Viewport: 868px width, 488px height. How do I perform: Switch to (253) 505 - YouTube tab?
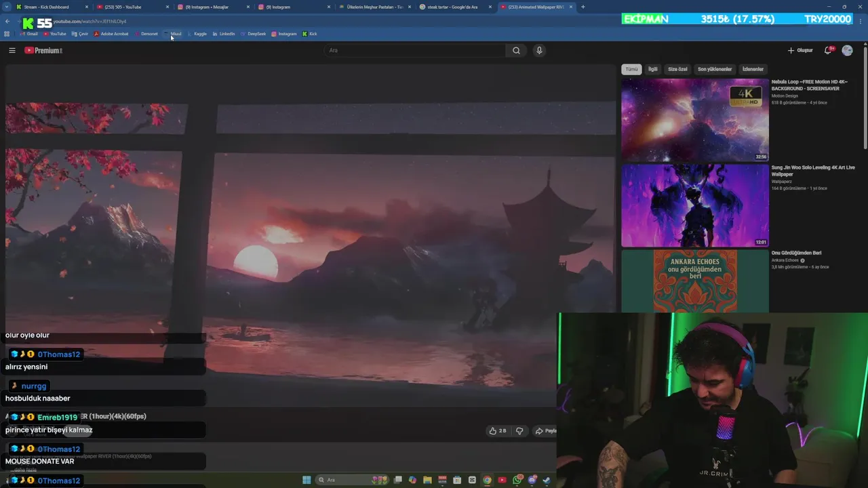(131, 7)
